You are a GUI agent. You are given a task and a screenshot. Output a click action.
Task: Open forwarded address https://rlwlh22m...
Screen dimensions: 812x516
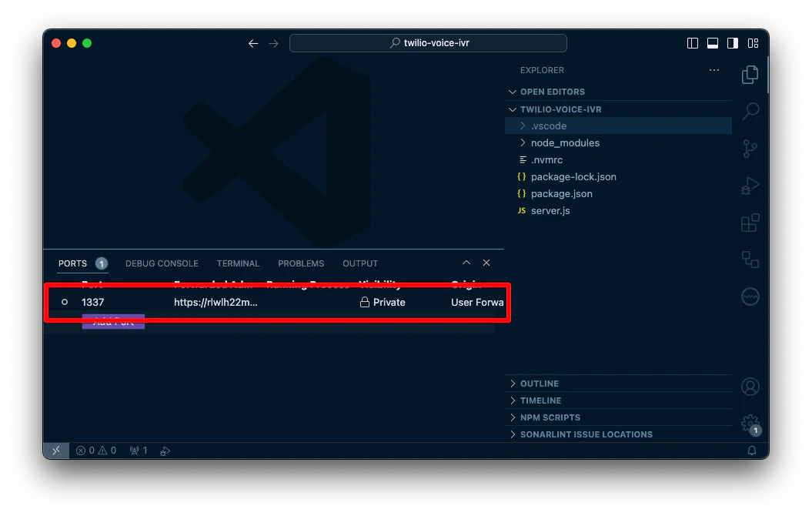pyautogui.click(x=216, y=302)
